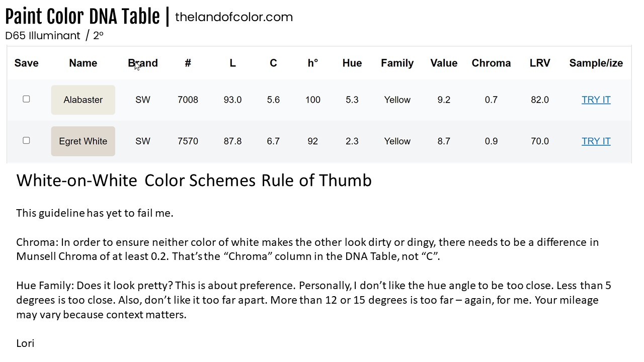
Task: Sort by the Hue column header
Action: [x=352, y=63]
